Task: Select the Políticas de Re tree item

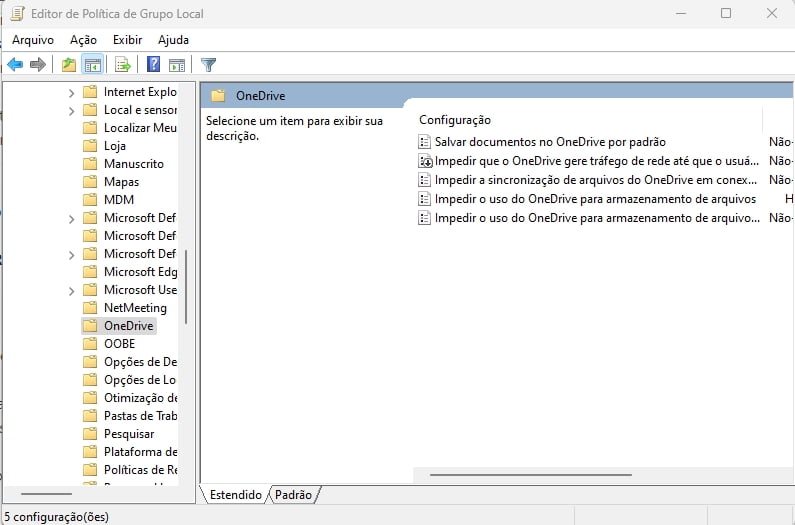Action: click(x=140, y=470)
